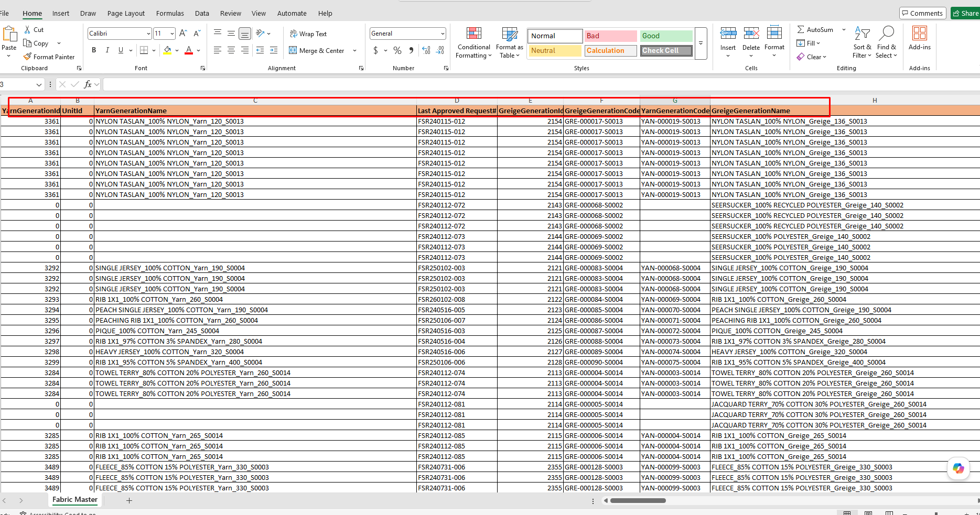Click the red Font Color A
The height and width of the screenshot is (515, 980).
(189, 50)
